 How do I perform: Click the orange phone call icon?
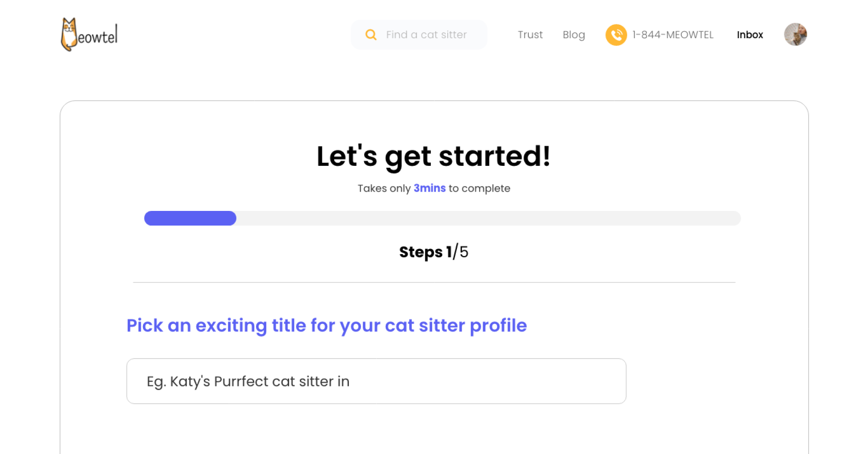tap(616, 35)
